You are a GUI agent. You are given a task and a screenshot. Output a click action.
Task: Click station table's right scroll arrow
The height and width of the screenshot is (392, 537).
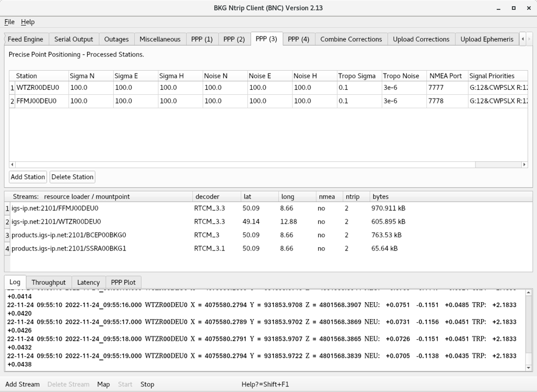(524, 164)
